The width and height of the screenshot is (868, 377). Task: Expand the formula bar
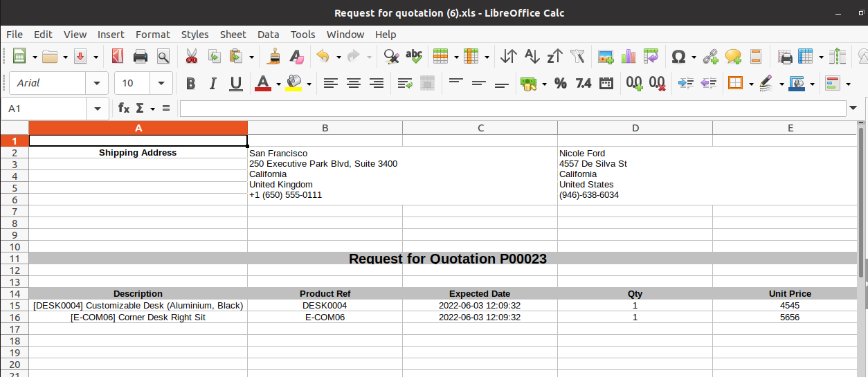[x=853, y=108]
